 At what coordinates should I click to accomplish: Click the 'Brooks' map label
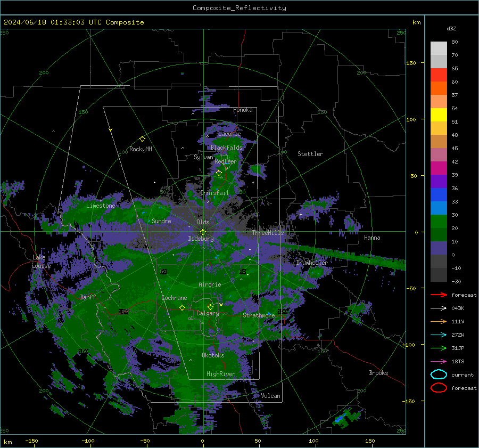click(378, 373)
